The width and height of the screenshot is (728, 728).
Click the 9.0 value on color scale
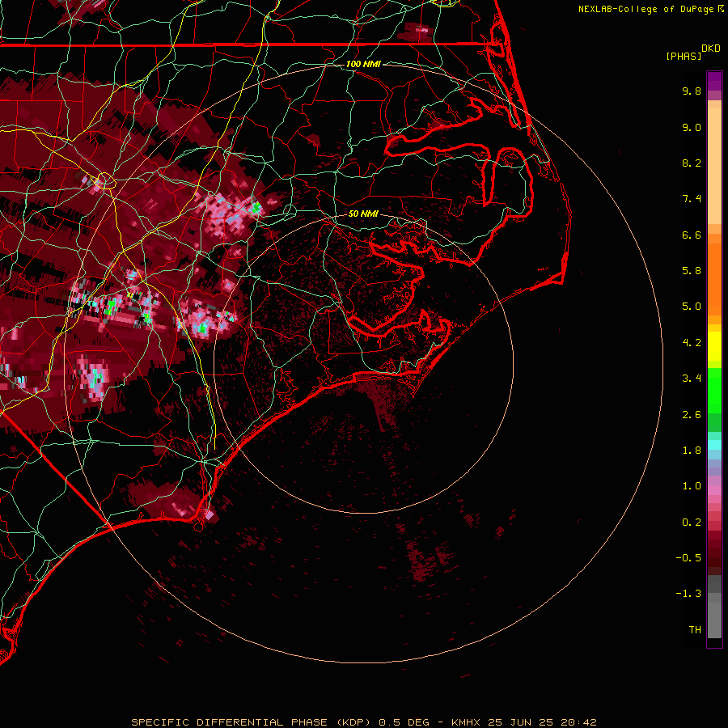(692, 127)
